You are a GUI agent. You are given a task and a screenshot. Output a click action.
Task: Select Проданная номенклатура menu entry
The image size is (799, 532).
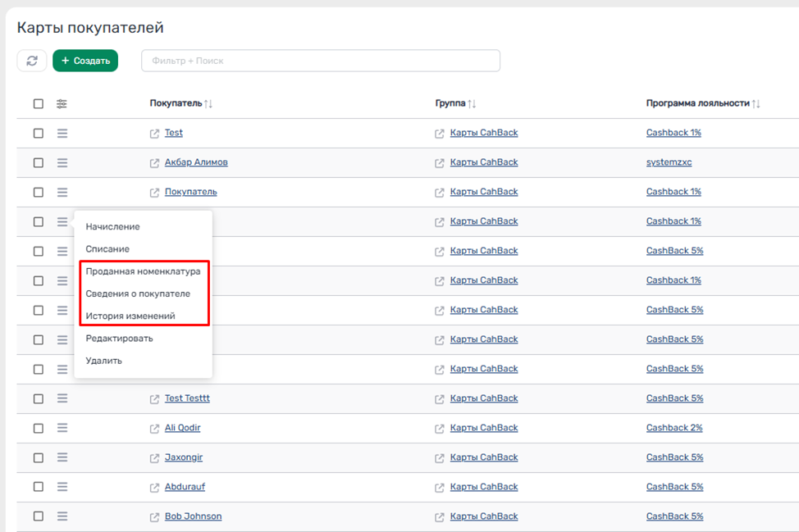tap(143, 271)
